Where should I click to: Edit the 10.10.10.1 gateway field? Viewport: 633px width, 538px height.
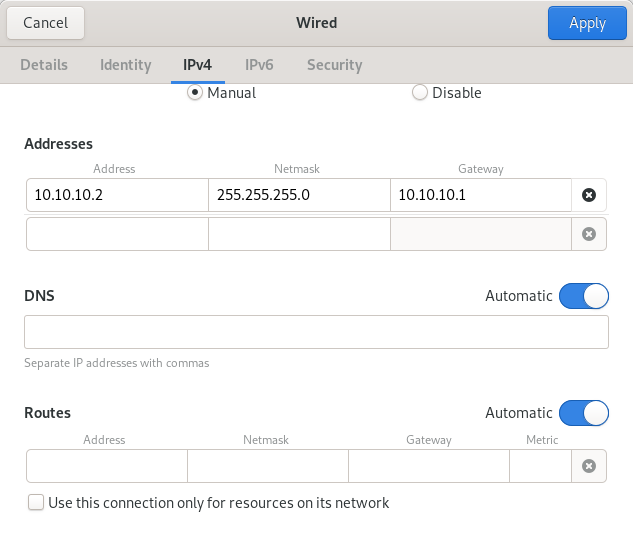tap(481, 195)
